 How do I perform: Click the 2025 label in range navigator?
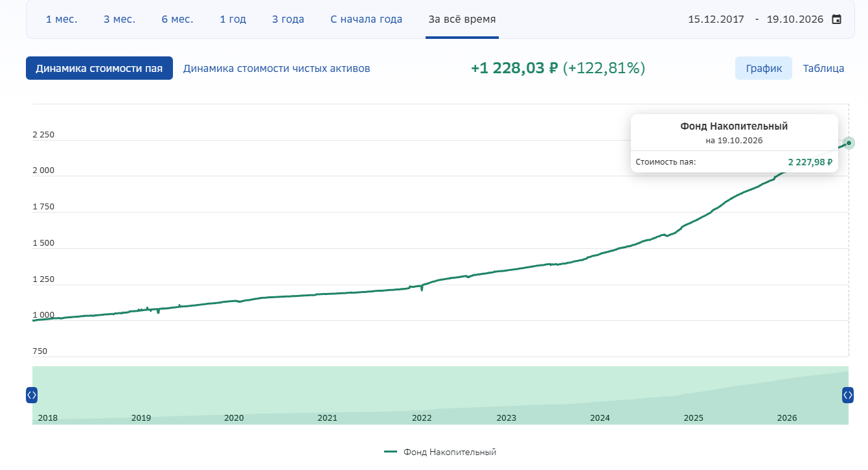point(693,418)
